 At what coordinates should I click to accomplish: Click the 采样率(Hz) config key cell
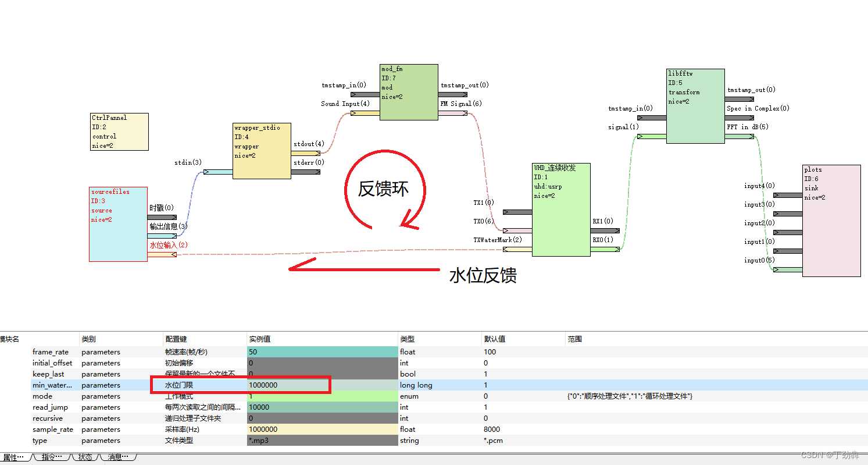click(205, 429)
